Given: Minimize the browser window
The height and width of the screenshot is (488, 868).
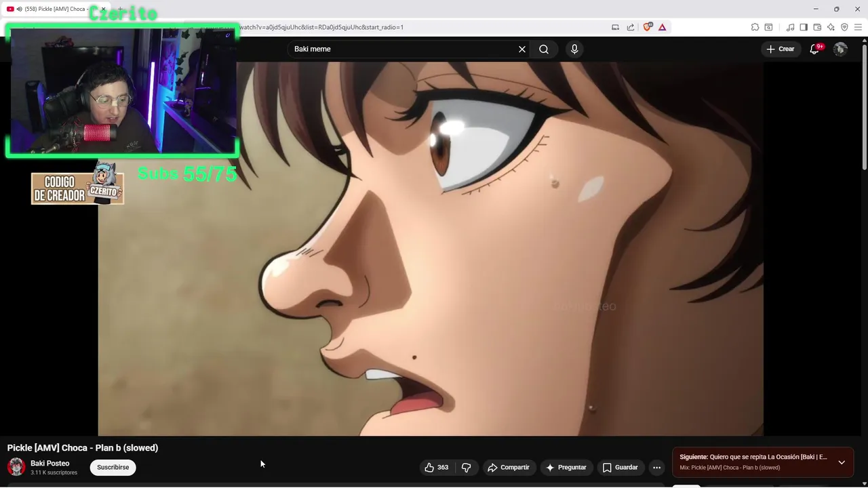Looking at the screenshot, I should (816, 9).
